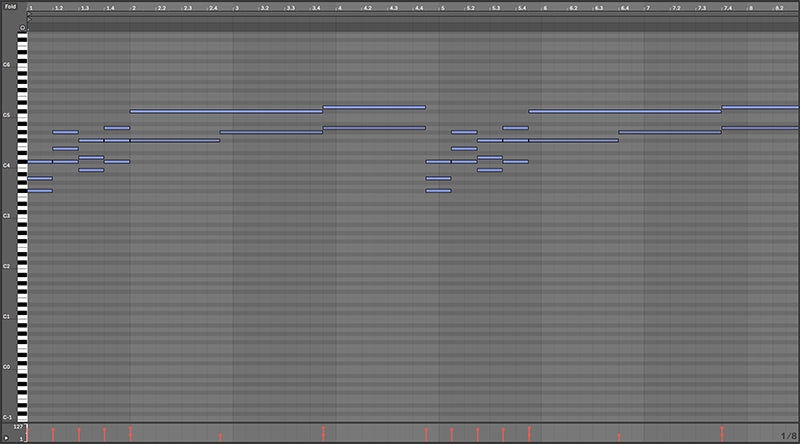The width and height of the screenshot is (800, 444).
Task: Click the piano key labeled C5
Action: click(22, 115)
